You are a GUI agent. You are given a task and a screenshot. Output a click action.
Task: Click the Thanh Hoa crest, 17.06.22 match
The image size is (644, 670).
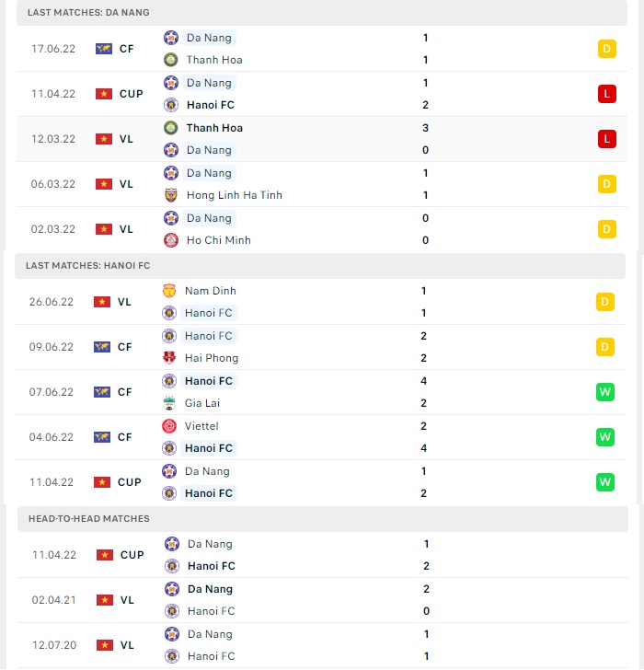pos(171,60)
